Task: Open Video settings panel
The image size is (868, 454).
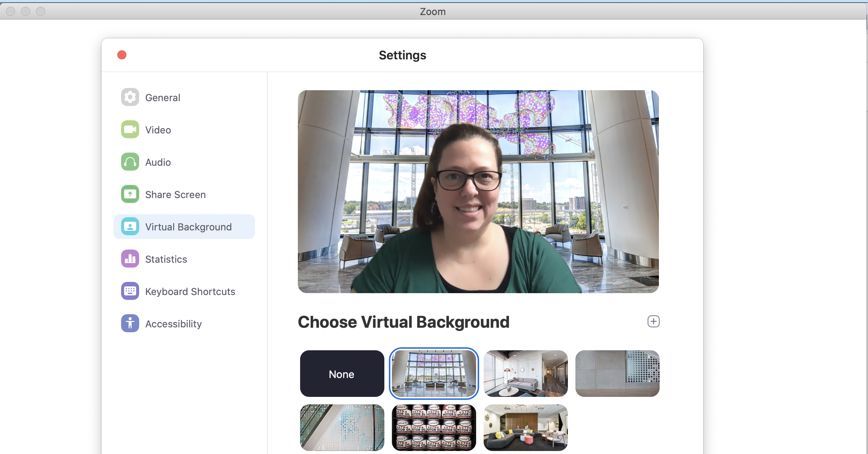Action: click(x=158, y=130)
